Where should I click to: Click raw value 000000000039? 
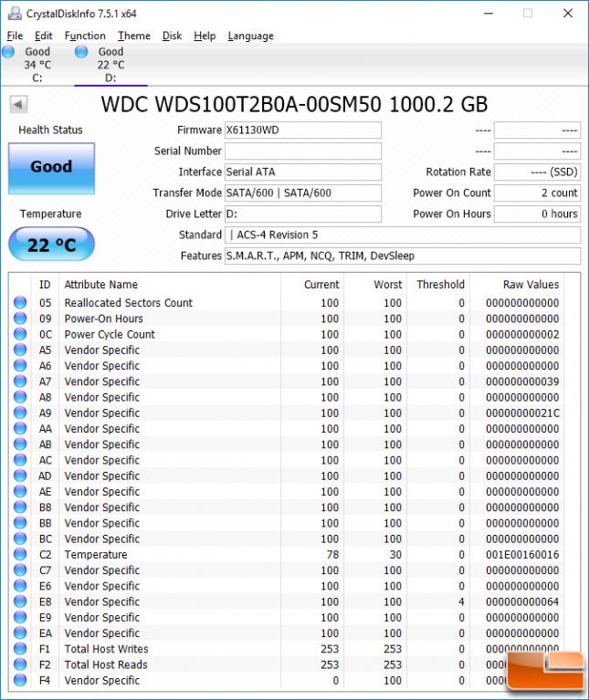pos(522,381)
